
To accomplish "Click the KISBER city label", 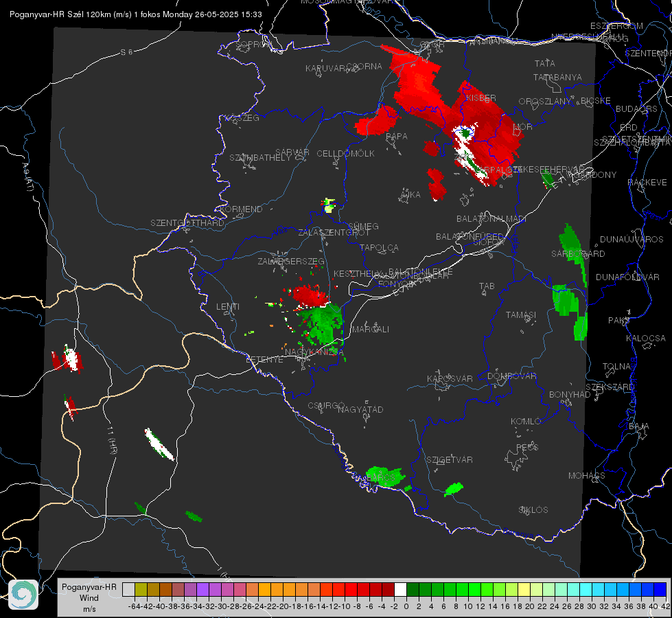I will (481, 98).
